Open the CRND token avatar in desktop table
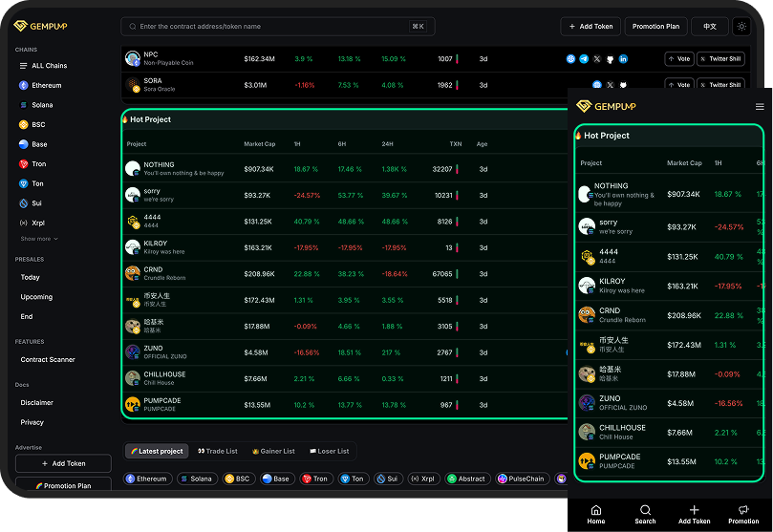Viewport: 773px width, 532px height. [x=133, y=274]
